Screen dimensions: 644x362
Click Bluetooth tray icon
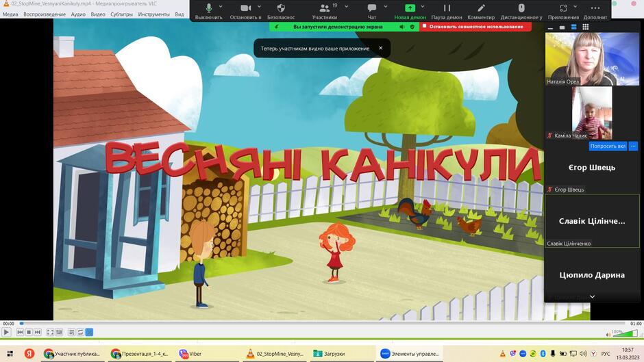tap(543, 353)
